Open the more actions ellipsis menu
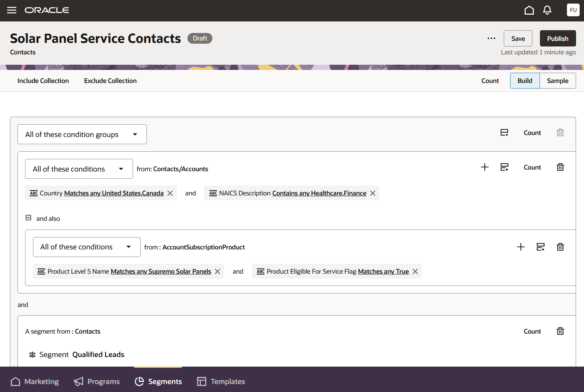This screenshot has width=584, height=392. pyautogui.click(x=491, y=38)
